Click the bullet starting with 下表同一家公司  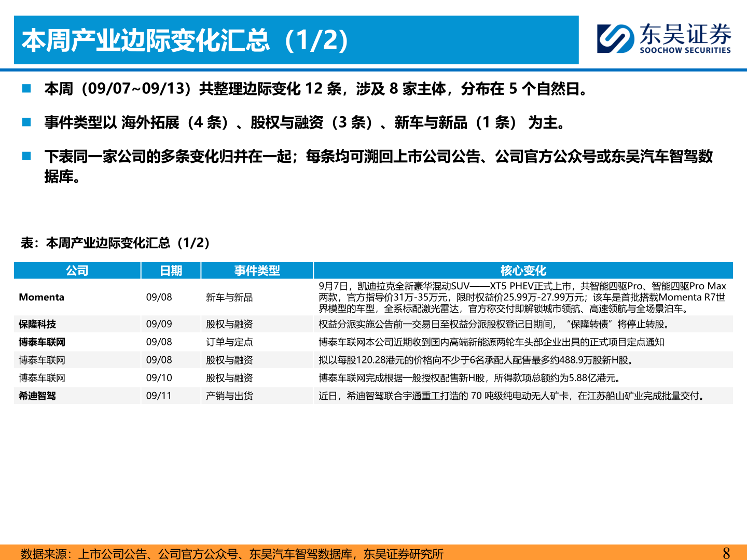point(379,166)
